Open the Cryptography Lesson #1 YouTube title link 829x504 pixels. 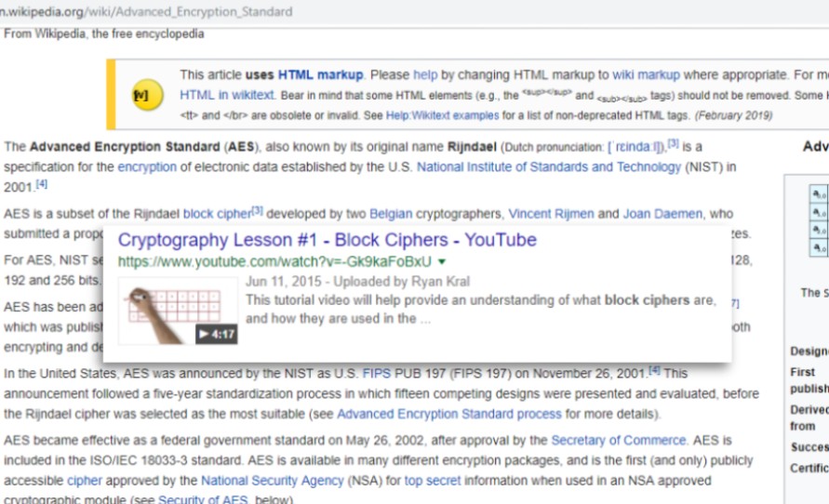click(x=327, y=240)
